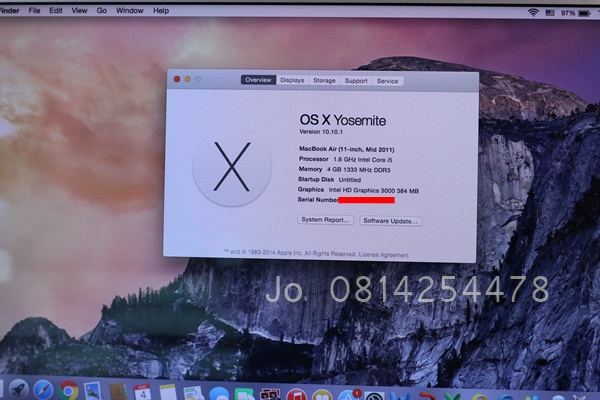This screenshot has height=400, width=600.
Task: Select 1.6 GHz Intel Core i5 text
Action: [363, 160]
